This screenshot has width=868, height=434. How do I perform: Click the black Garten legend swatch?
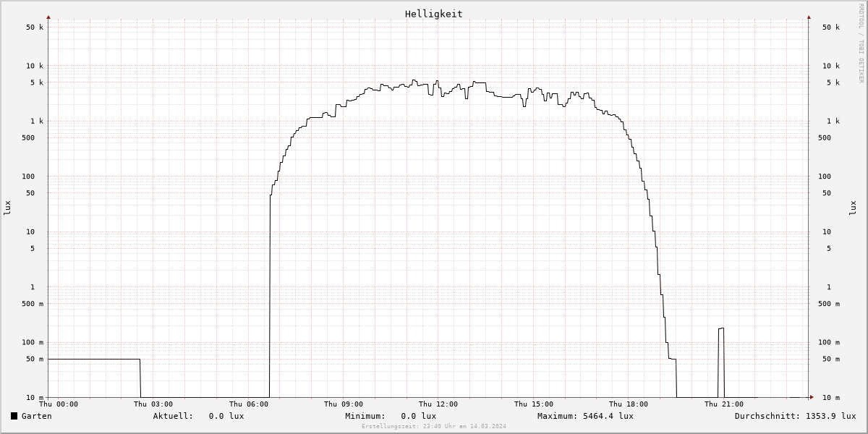coord(14,416)
